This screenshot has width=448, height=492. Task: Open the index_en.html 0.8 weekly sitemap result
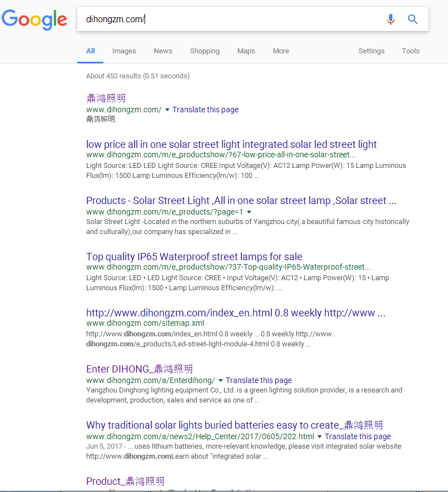tap(236, 313)
